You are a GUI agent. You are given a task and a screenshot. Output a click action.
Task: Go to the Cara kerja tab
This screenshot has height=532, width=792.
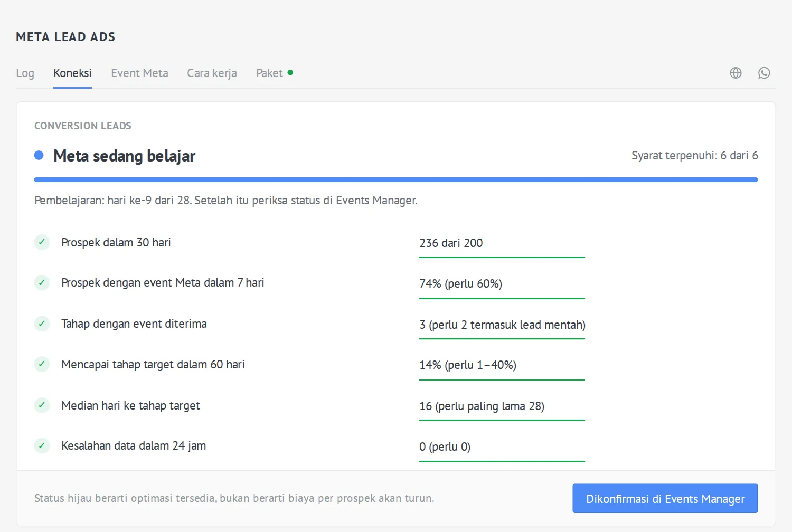click(212, 73)
